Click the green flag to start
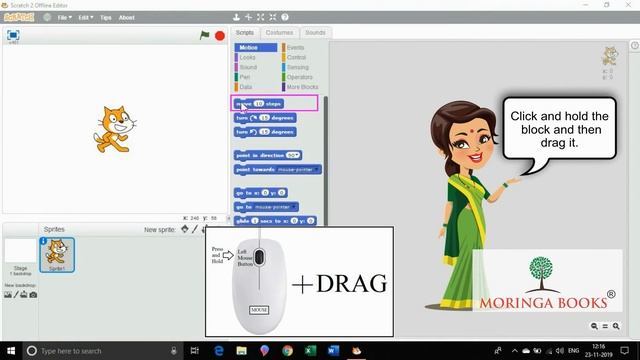Screen dimensions: 640x360 click(x=204, y=36)
